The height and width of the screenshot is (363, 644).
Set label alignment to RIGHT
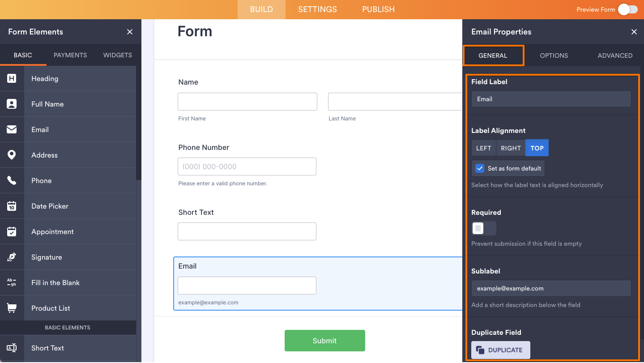(511, 148)
